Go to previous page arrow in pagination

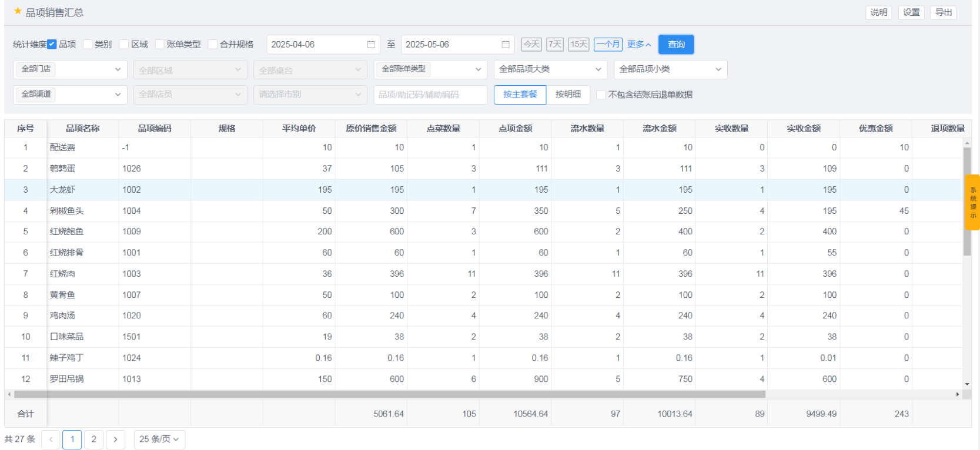51,439
